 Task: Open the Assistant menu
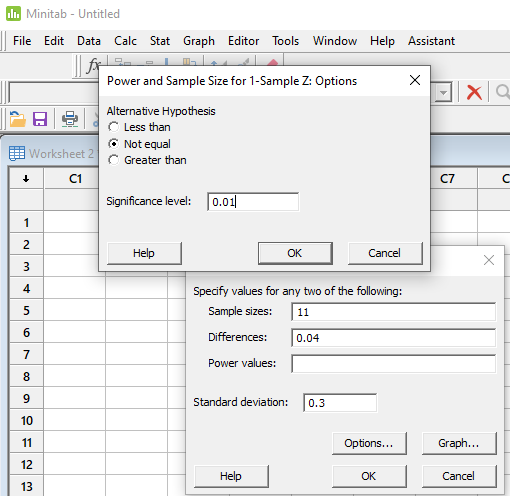[431, 41]
